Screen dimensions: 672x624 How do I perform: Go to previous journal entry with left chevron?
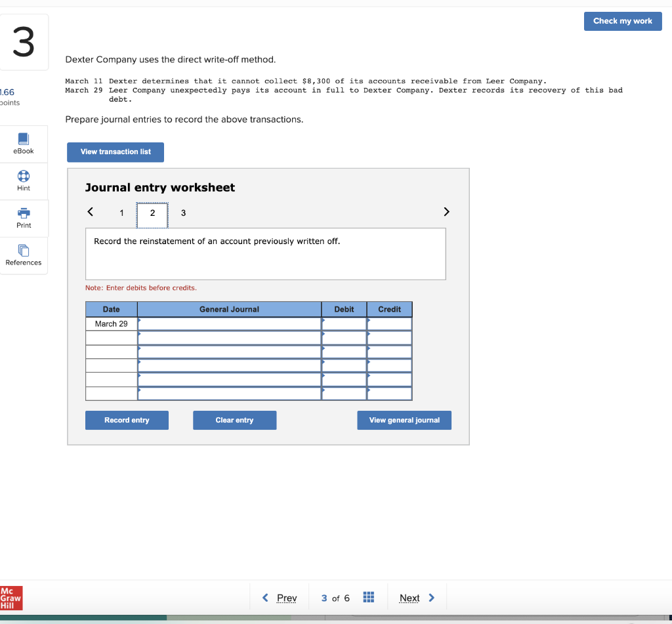[x=91, y=212]
